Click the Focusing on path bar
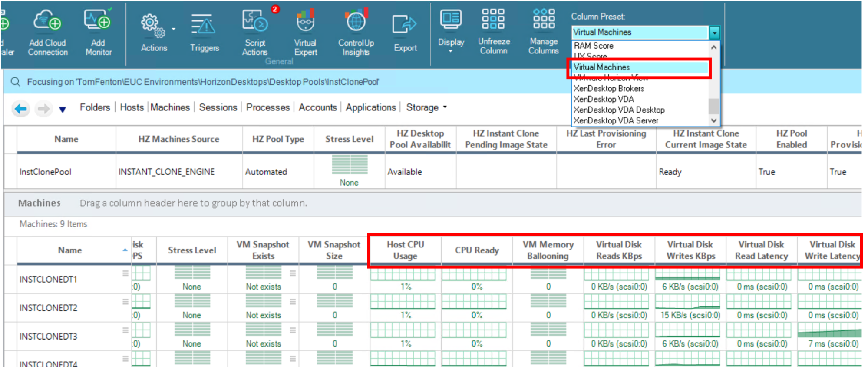This screenshot has height=370, width=868. pos(432,82)
